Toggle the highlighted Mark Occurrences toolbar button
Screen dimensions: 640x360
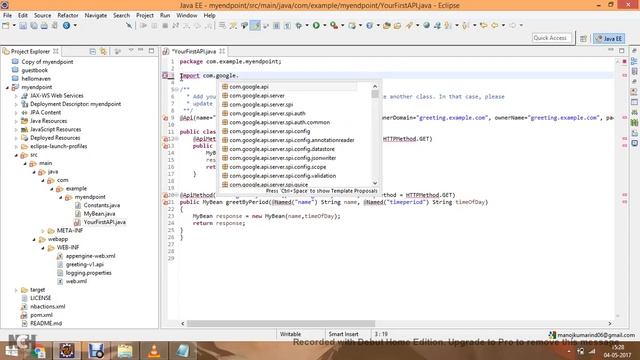255,25
